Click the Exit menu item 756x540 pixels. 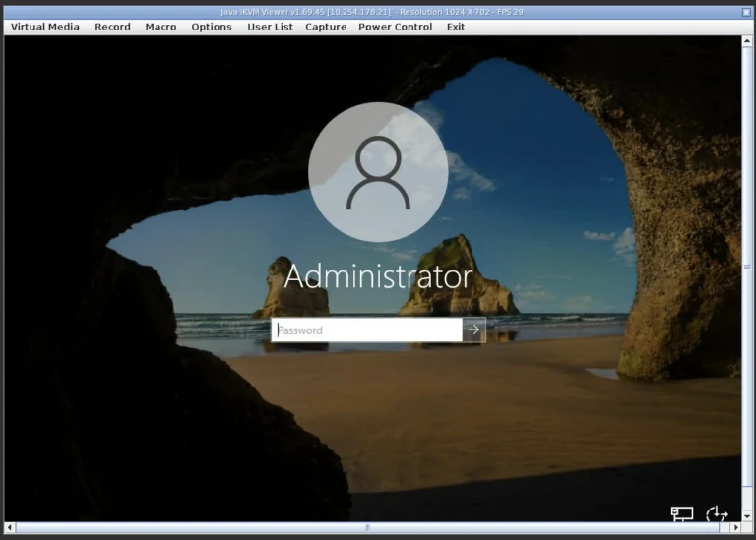(456, 27)
